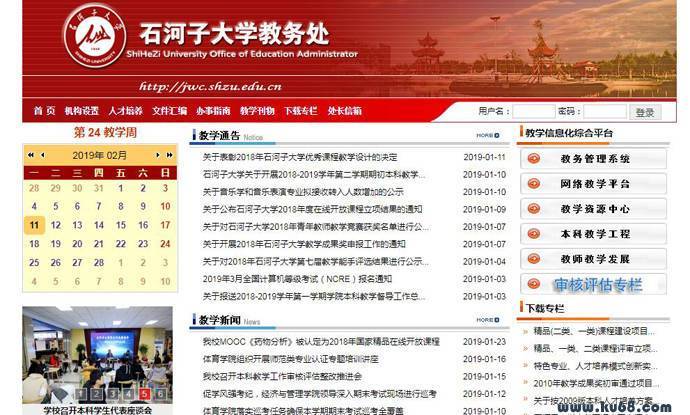Open 教学资源中心 platform button

tap(593, 209)
